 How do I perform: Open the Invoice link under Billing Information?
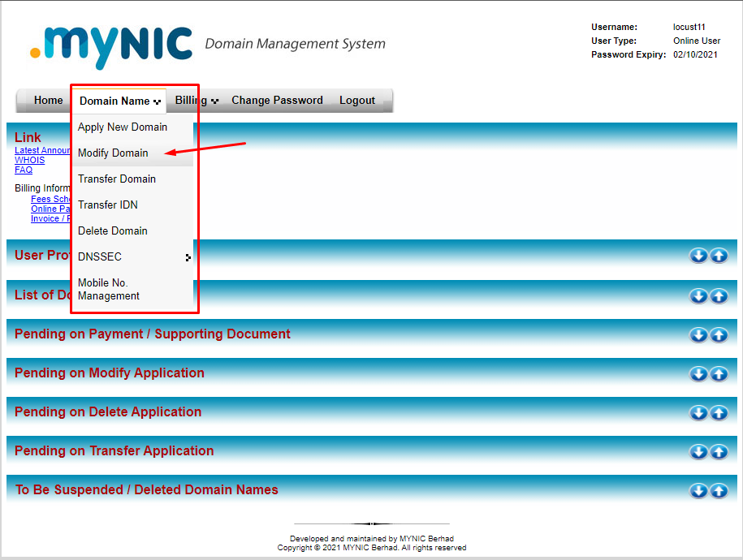click(50, 218)
